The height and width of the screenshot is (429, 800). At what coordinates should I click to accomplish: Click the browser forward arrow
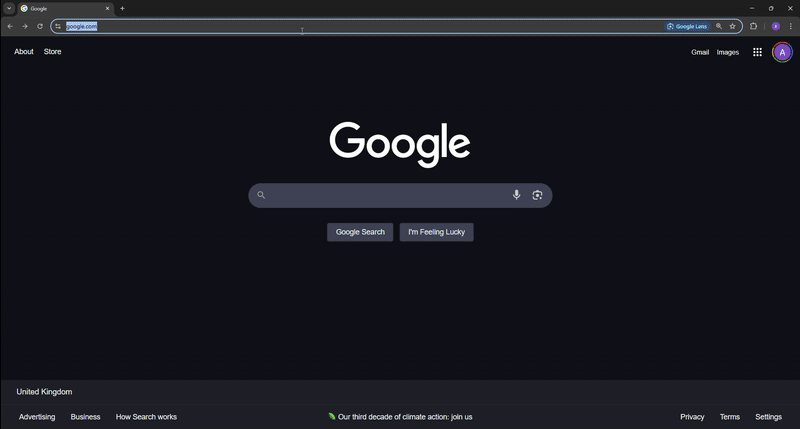[24, 26]
